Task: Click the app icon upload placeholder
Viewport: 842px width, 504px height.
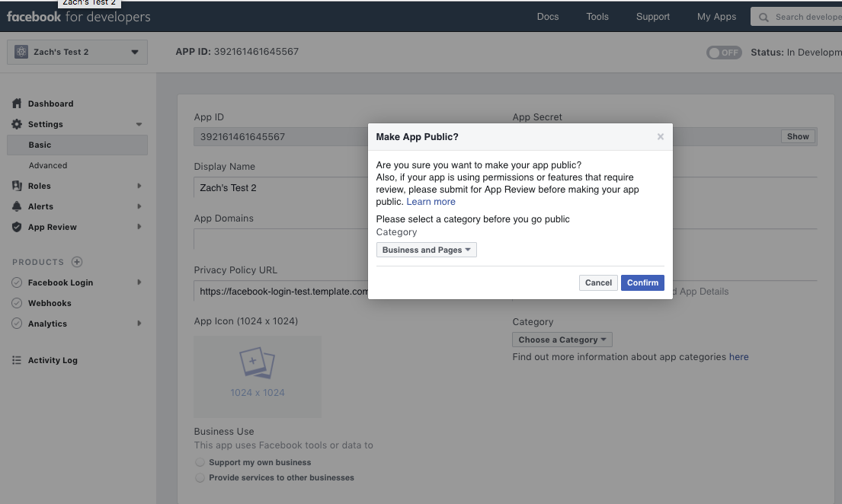Action: (x=258, y=377)
